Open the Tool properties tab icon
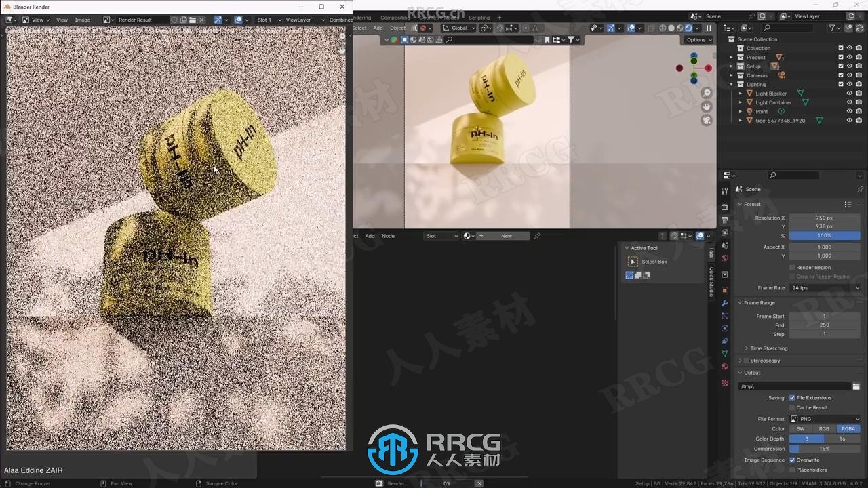868x488 pixels. [x=725, y=191]
